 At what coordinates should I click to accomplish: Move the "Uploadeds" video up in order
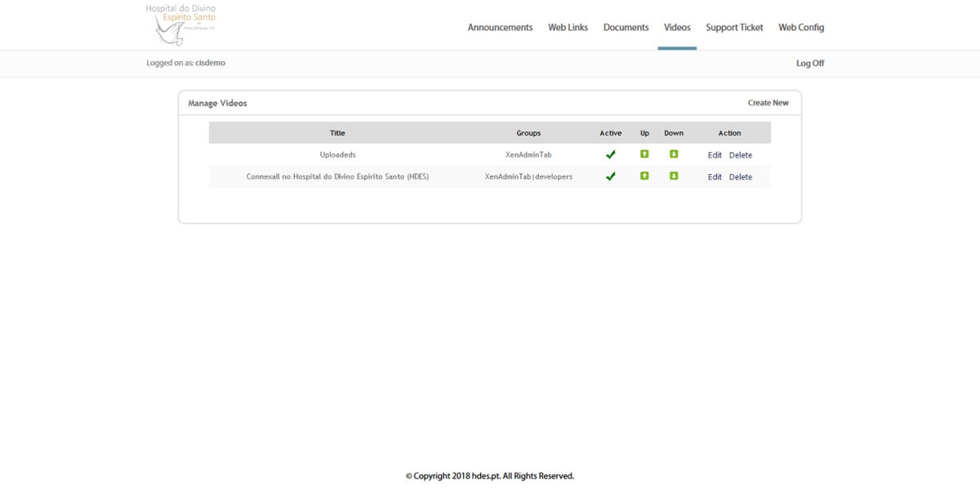click(x=644, y=154)
